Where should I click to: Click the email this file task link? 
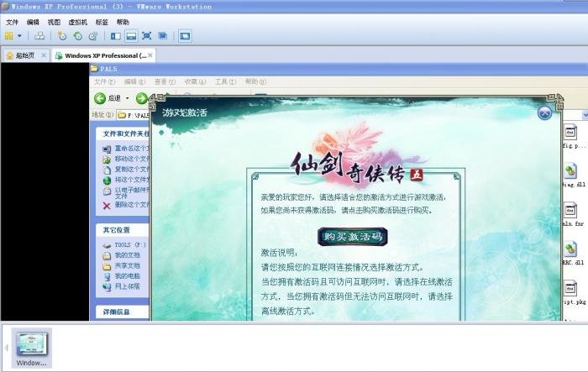pos(126,193)
